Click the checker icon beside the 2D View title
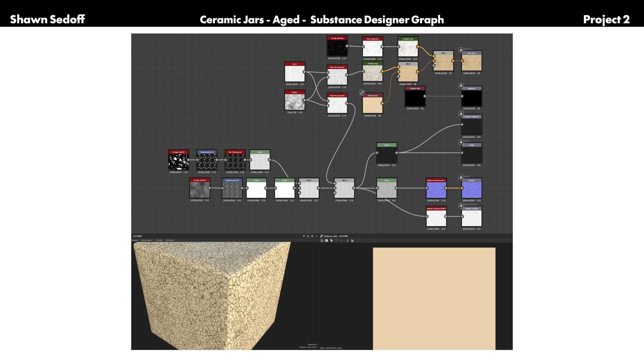Image resolution: width=644 pixels, height=362 pixels. [321, 236]
